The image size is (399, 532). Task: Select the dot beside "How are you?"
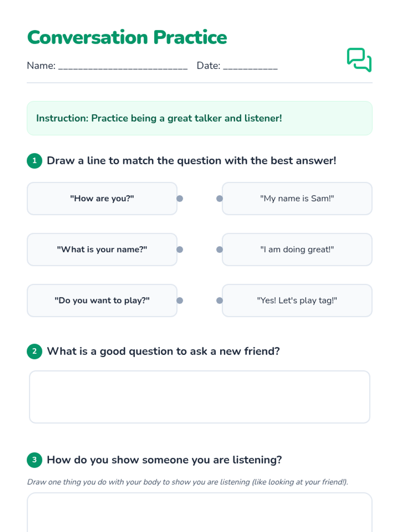(180, 199)
